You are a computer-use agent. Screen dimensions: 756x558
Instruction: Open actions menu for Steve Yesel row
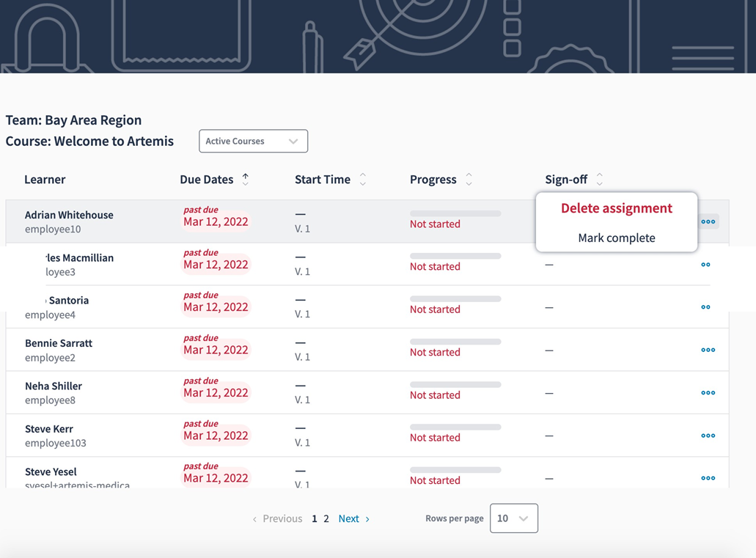point(708,478)
